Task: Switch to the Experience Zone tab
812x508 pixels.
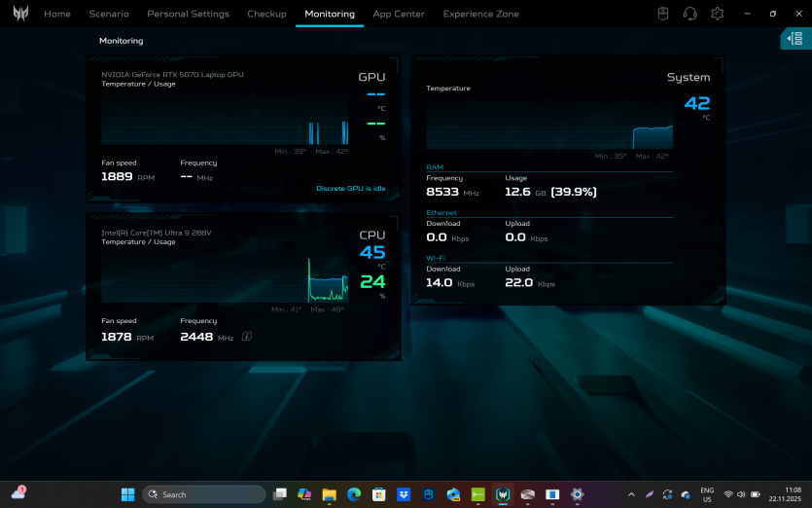Action: [x=480, y=14]
